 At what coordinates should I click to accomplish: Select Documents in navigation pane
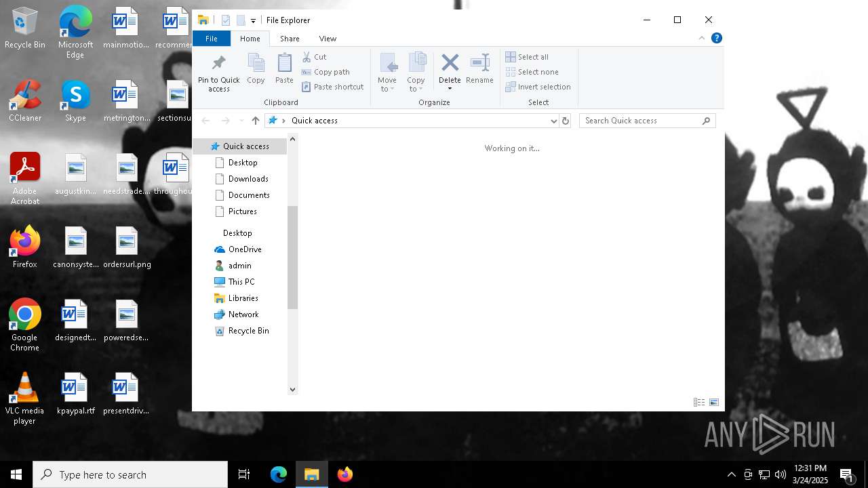[x=249, y=195]
